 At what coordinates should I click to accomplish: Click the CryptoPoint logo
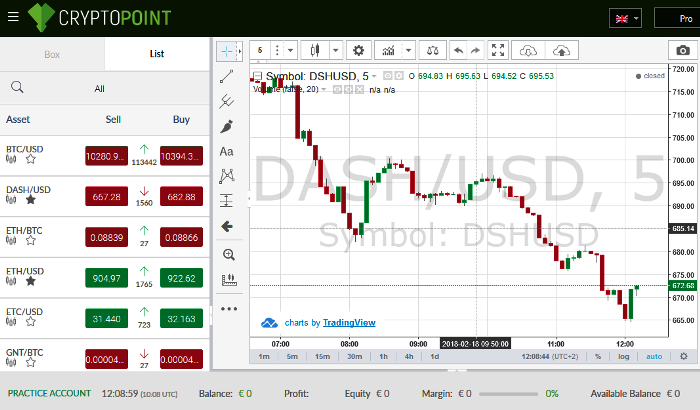[x=100, y=18]
